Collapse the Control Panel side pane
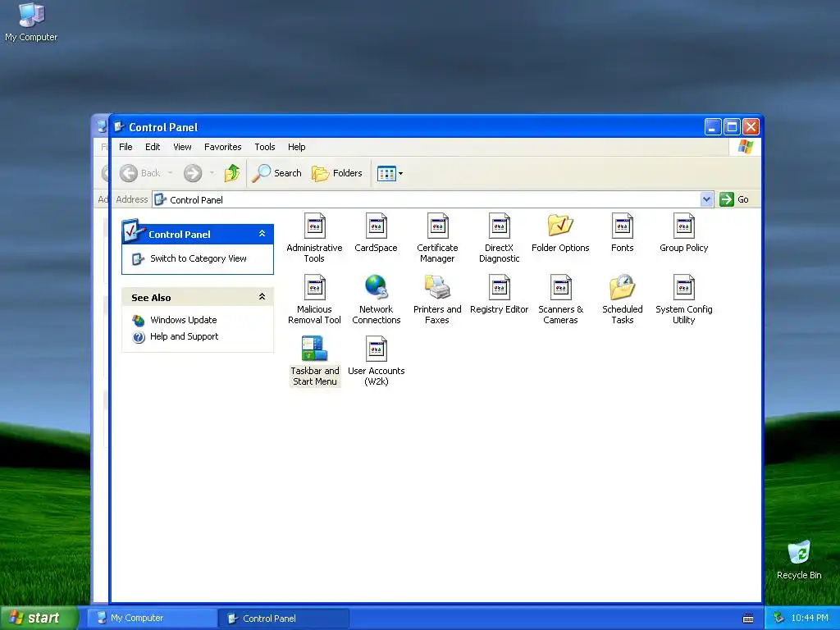Viewport: 840px width, 630px height. tap(262, 234)
